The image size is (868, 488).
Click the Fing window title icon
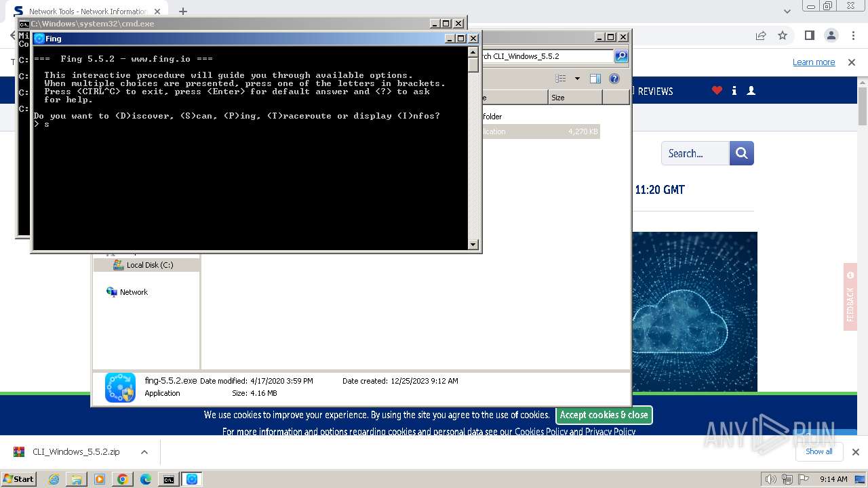(x=39, y=39)
